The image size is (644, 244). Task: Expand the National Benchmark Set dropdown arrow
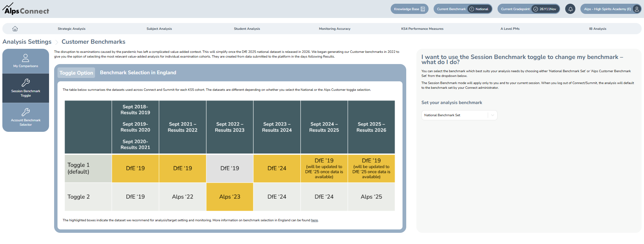[492, 115]
